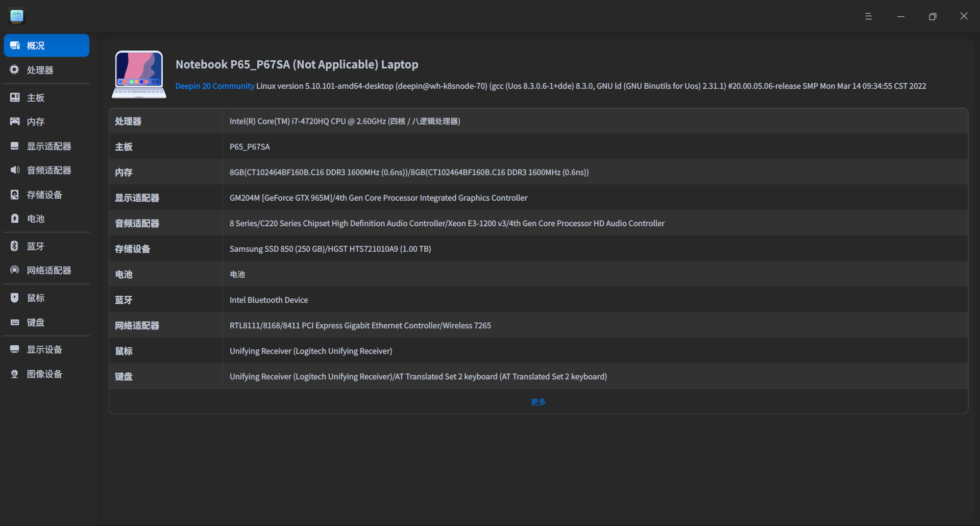Open the camera image device icon
The width and height of the screenshot is (980, 526).
15,374
